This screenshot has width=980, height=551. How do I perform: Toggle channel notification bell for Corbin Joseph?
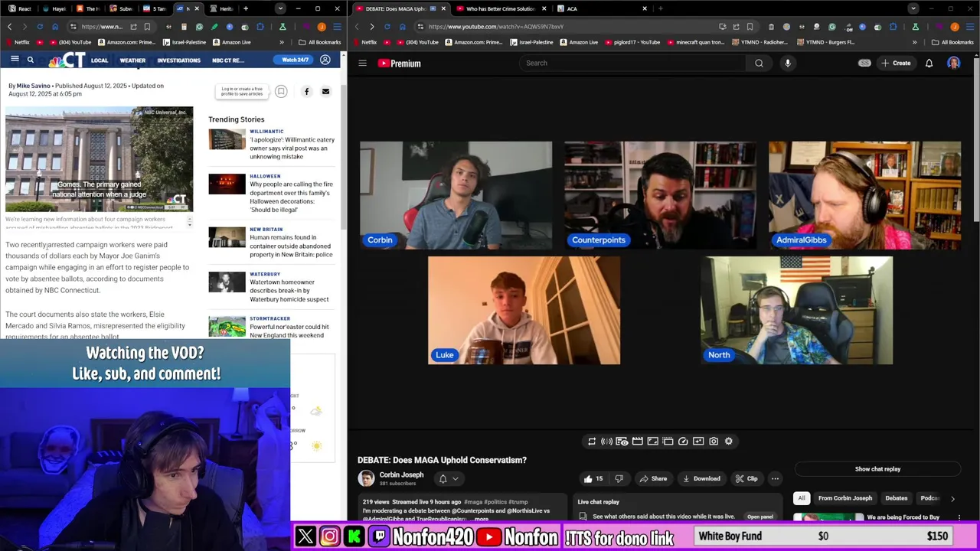click(443, 479)
